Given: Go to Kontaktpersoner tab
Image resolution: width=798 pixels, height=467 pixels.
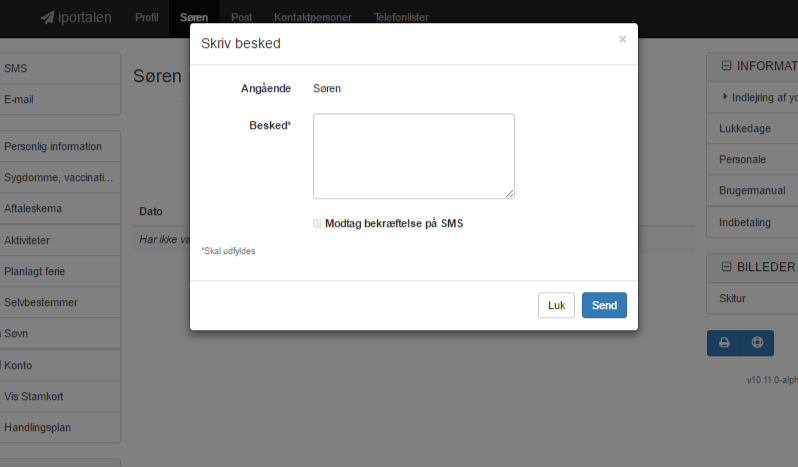Looking at the screenshot, I should point(312,17).
